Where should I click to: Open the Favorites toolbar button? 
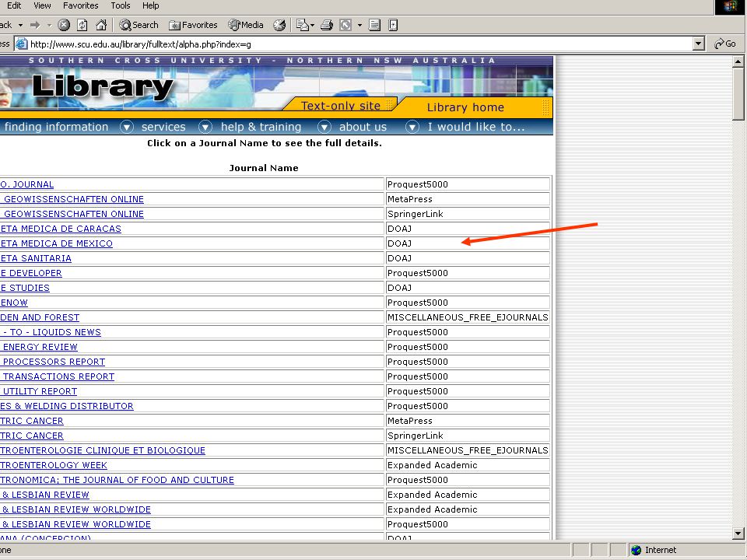pos(194,25)
